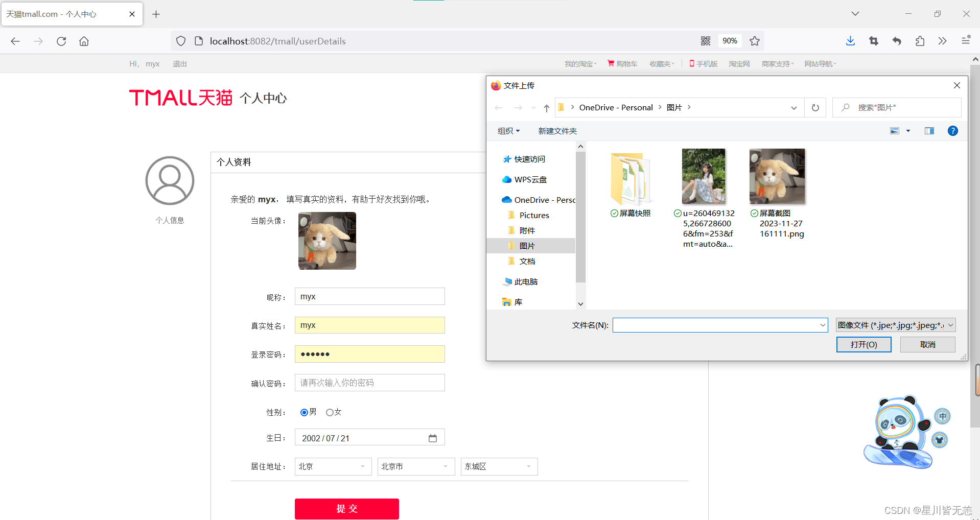Image resolution: width=980 pixels, height=520 pixels.
Task: Open 我的淘宝 menu in top bar
Action: pos(580,64)
